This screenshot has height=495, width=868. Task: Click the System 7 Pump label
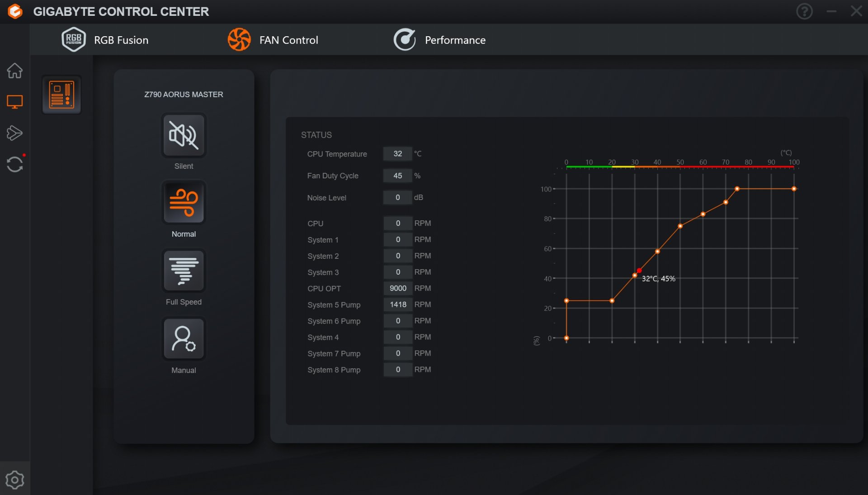pyautogui.click(x=334, y=354)
